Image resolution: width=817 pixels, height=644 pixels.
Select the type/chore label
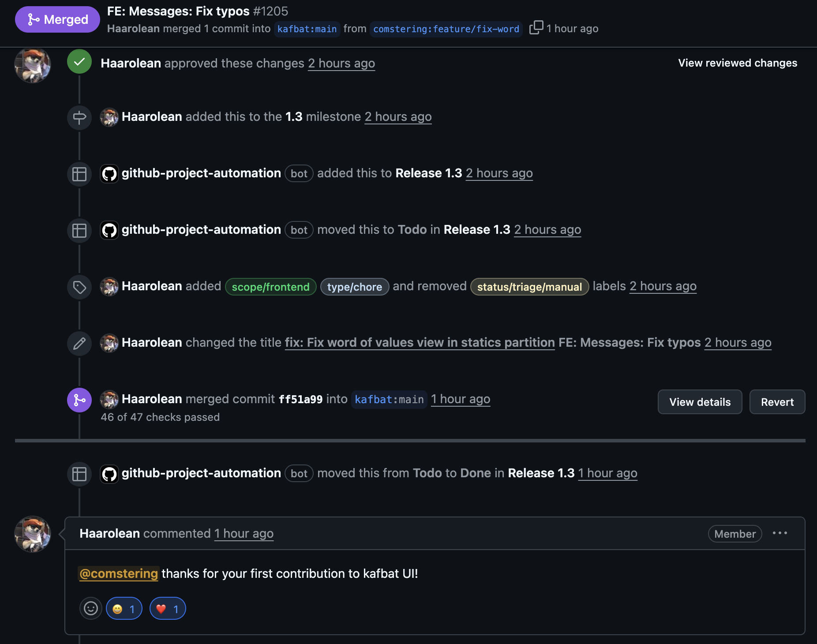(354, 287)
